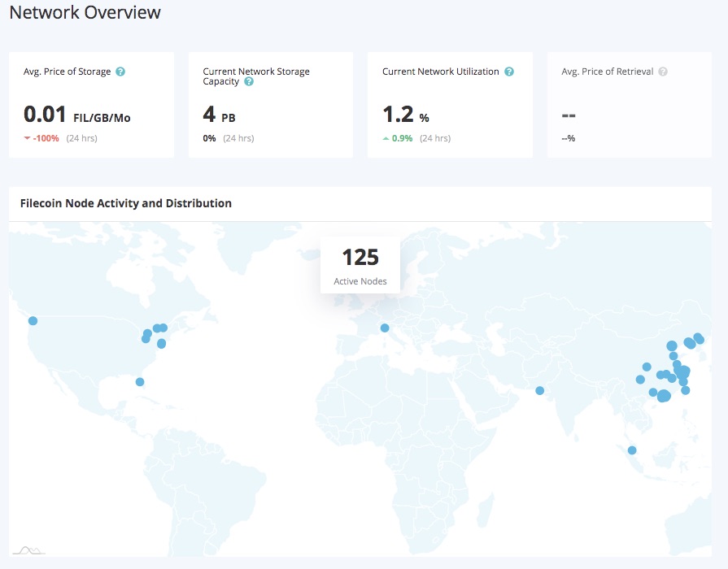Select the node dot in Florida

tap(140, 382)
